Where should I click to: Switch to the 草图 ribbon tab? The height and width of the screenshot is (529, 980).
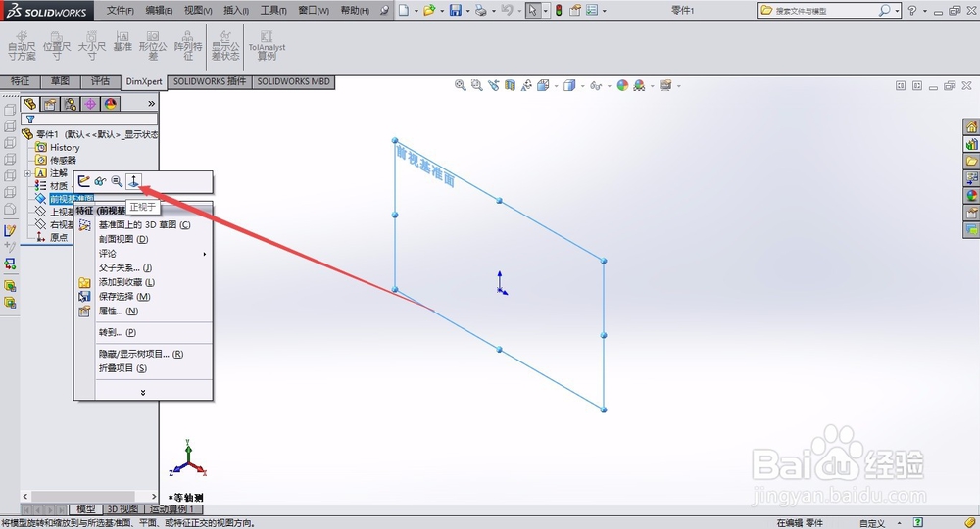pyautogui.click(x=60, y=81)
